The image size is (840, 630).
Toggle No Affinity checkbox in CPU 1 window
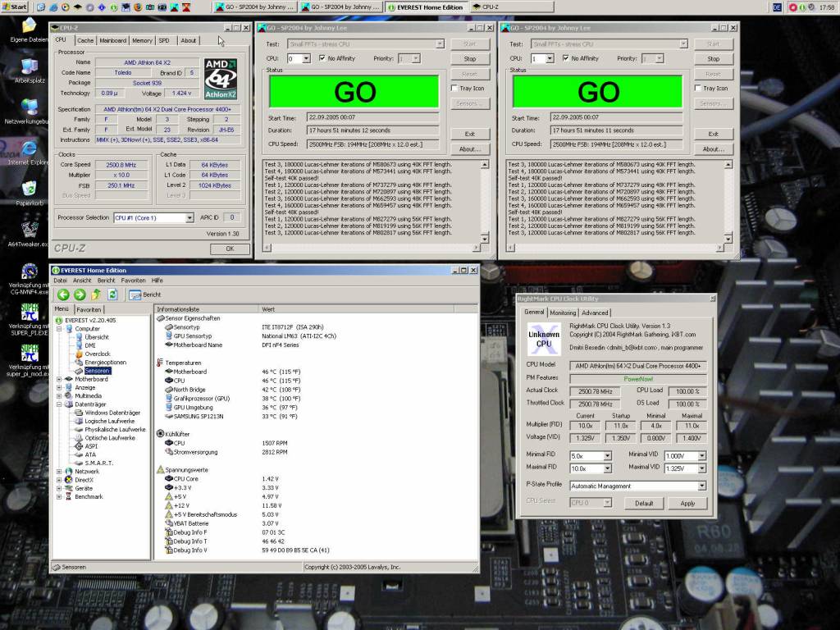tap(566, 58)
